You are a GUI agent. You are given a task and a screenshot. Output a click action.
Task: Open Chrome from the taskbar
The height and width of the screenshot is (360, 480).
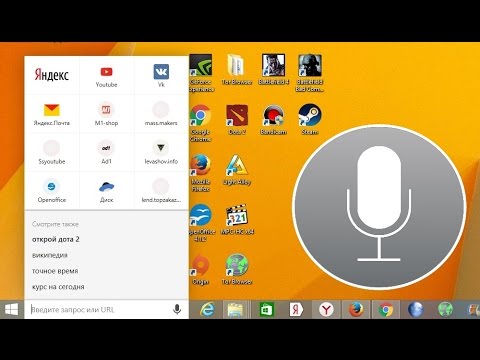(386, 310)
